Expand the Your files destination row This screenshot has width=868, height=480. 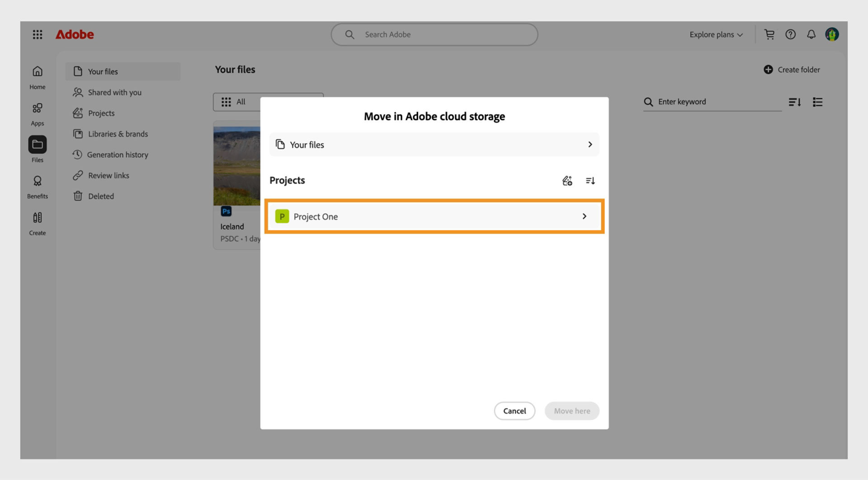pyautogui.click(x=590, y=144)
